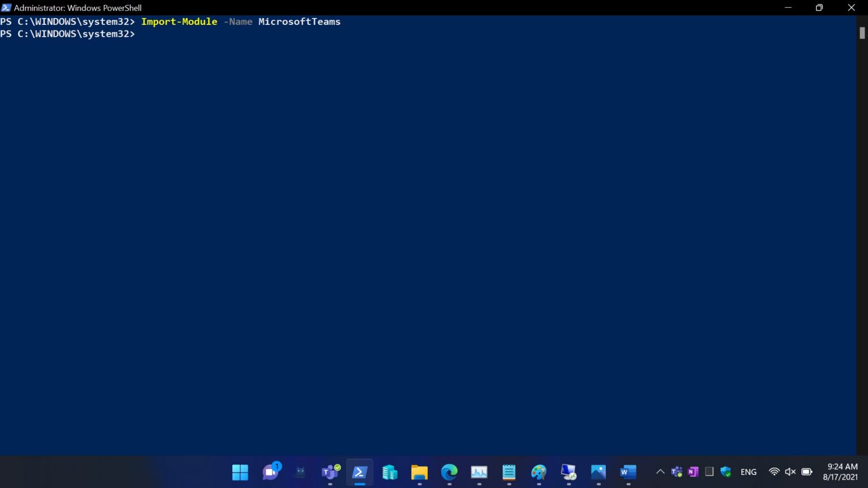Launch Microsoft Edge from the taskbar
This screenshot has height=488, width=868.
coord(449,472)
